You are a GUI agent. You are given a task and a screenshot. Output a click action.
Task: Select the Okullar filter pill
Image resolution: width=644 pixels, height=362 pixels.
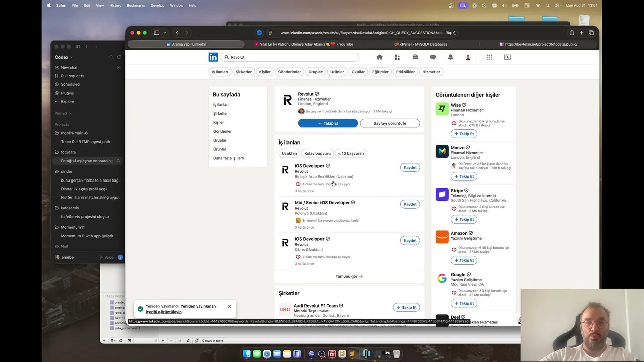point(358,72)
